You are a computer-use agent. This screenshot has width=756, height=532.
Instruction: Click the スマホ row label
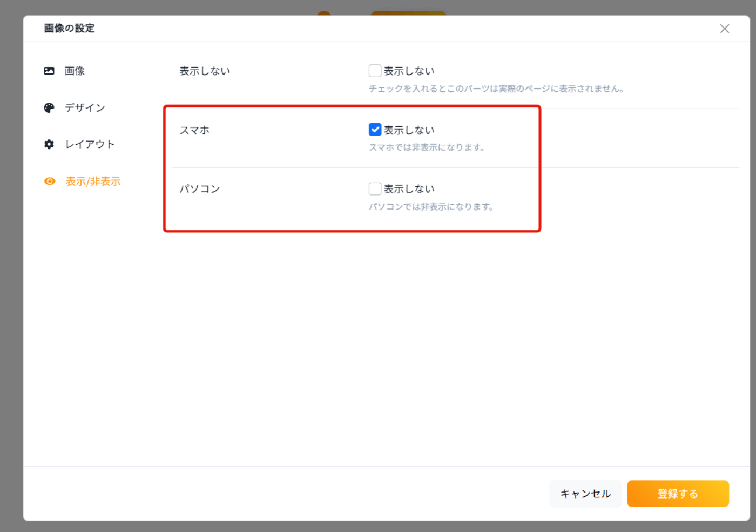194,130
